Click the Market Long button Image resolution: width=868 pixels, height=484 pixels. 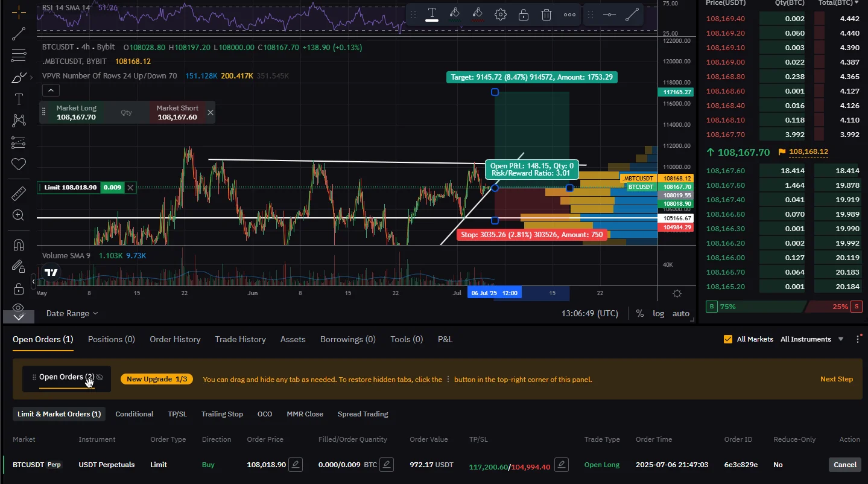pyautogui.click(x=76, y=112)
